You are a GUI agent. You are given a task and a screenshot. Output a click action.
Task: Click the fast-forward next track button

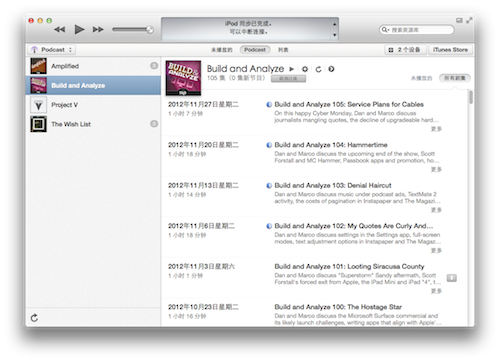click(x=98, y=30)
